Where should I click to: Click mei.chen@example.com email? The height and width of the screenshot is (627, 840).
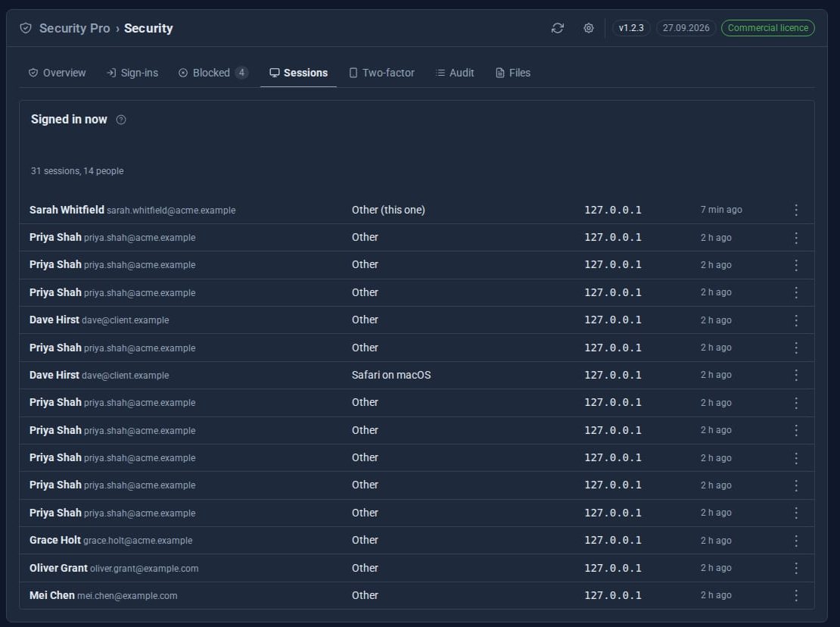coord(127,596)
